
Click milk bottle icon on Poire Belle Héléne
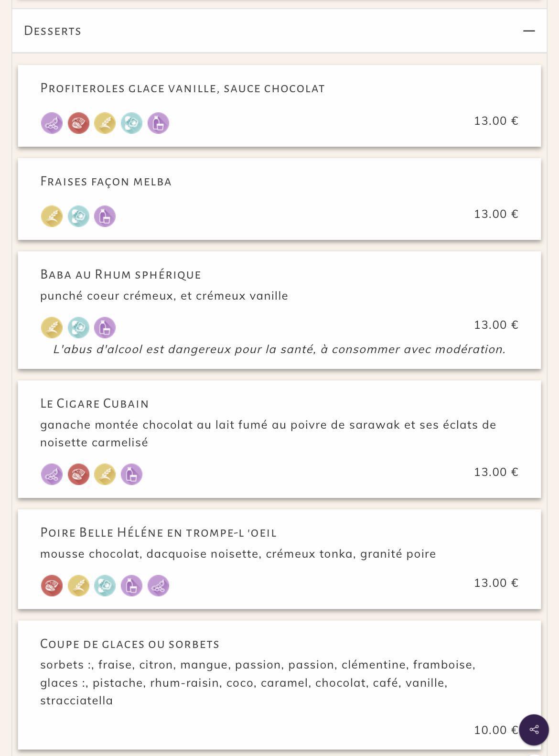[131, 586]
